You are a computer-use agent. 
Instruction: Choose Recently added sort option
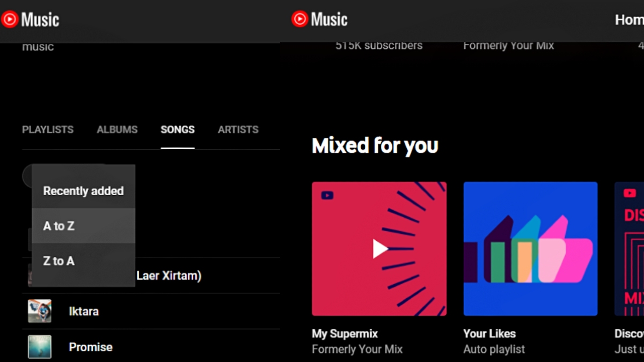tap(83, 191)
